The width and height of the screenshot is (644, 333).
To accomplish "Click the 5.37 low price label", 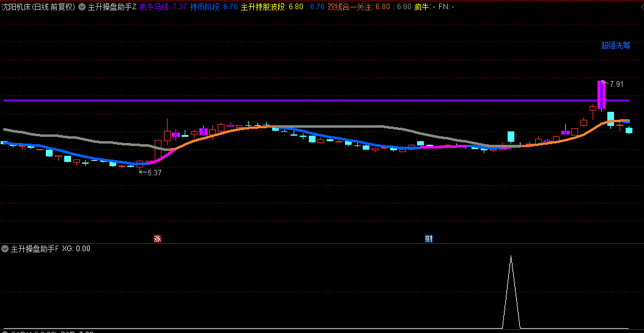I will [x=155, y=173].
